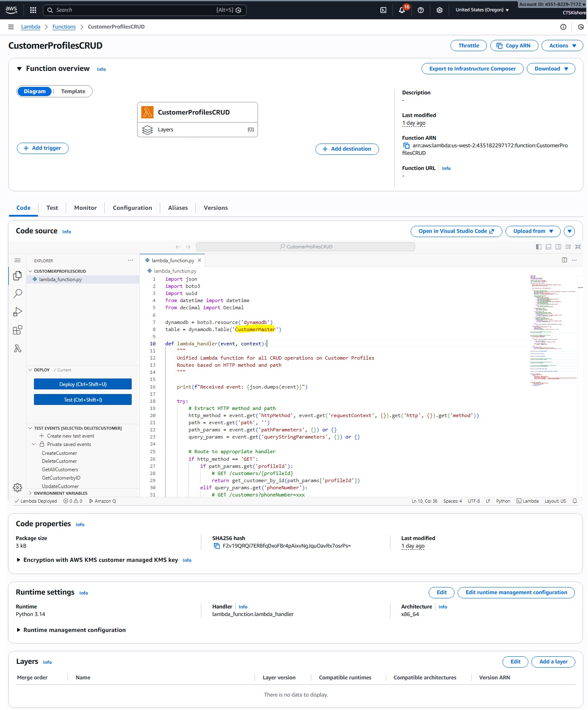Click the Deploy button
588x710 pixels.
pos(83,384)
